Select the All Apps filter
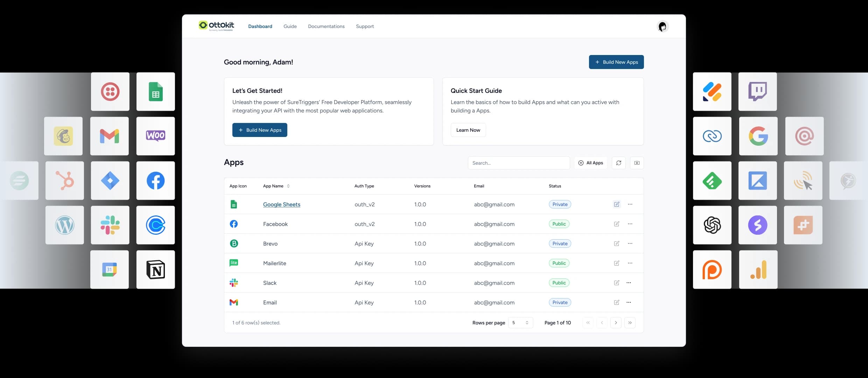 click(x=590, y=163)
